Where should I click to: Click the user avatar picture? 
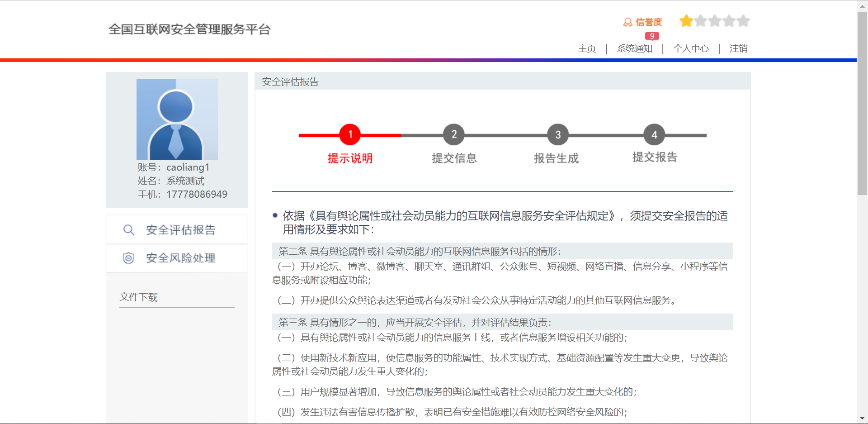(x=177, y=119)
